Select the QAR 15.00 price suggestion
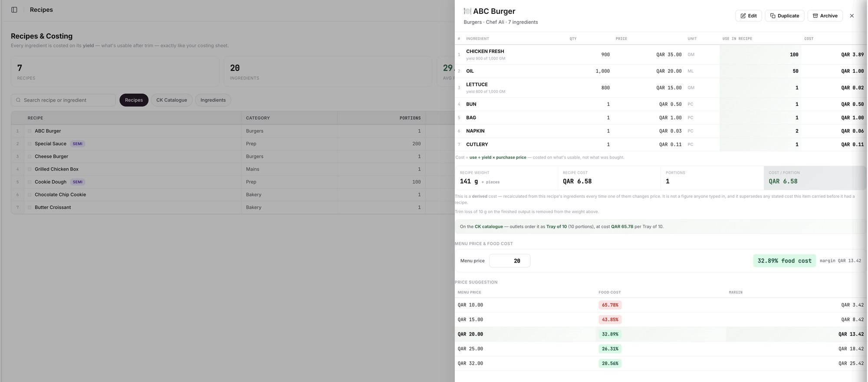Screen dimensions: 868x382 661,319
